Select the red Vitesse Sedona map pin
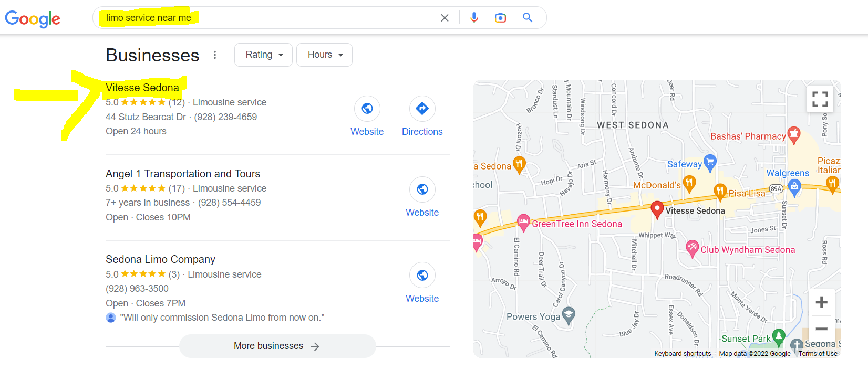Viewport: 868px width, 370px height. (x=657, y=210)
